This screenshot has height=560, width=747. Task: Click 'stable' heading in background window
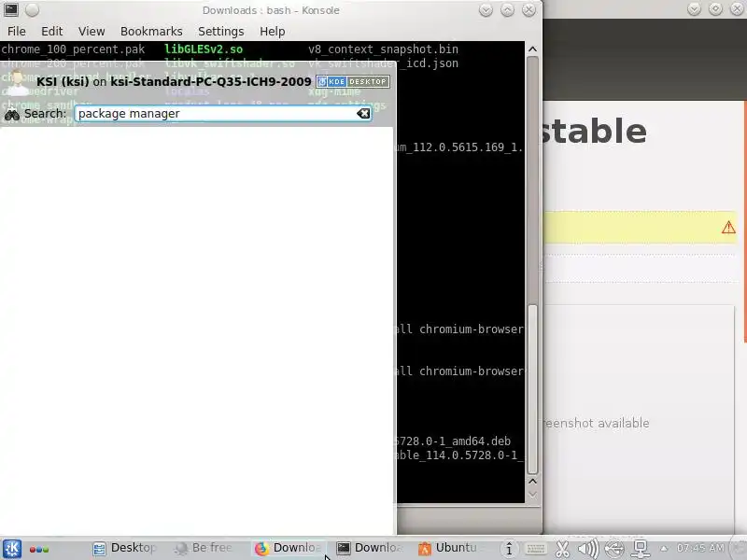pyautogui.click(x=595, y=131)
